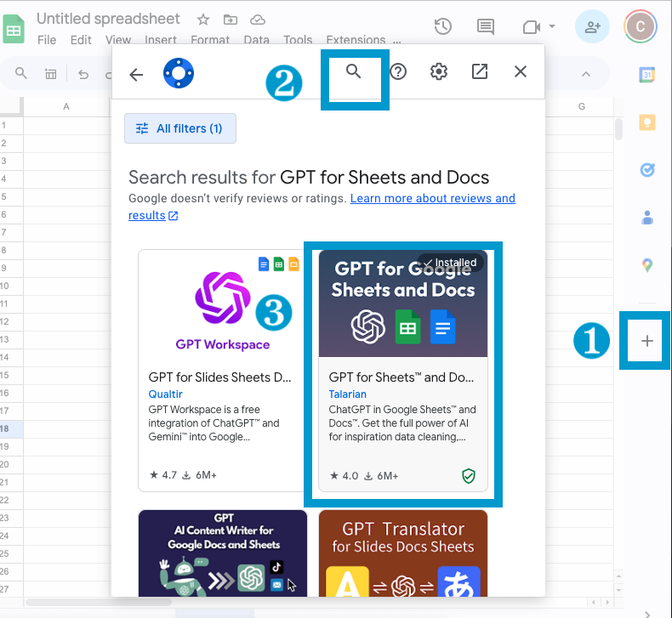Open marketplace in new window icon

(x=480, y=72)
